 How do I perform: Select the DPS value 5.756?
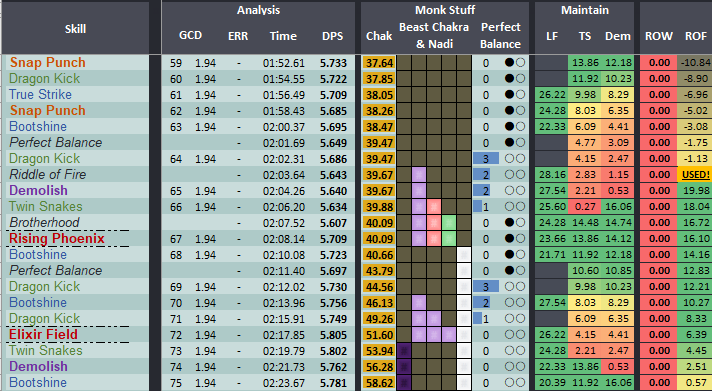coord(333,303)
